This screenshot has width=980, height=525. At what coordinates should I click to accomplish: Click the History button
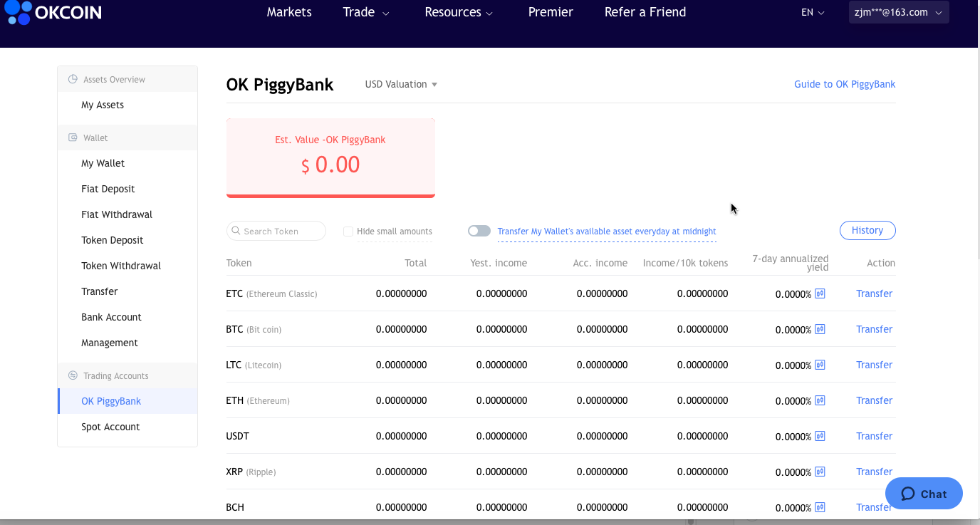[x=867, y=230]
